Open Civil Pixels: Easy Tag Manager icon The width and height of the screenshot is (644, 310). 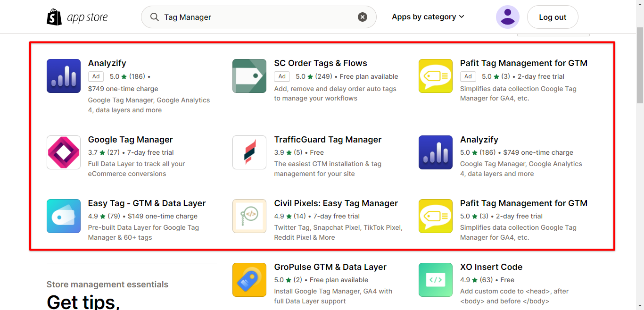tap(249, 216)
